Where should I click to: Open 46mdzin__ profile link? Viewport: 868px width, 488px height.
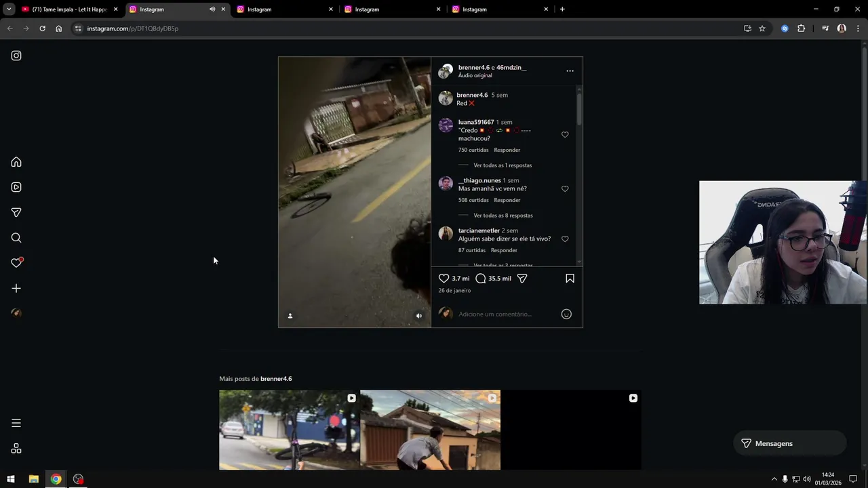pos(511,68)
